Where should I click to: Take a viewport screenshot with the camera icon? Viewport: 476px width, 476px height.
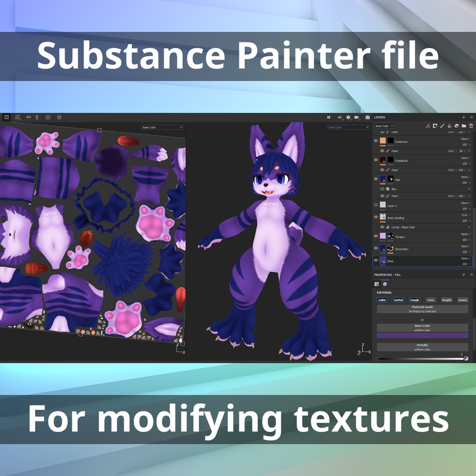tap(367, 117)
